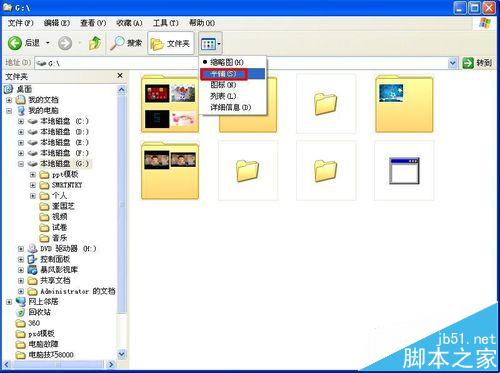Expand the ppt模板 folder node
The width and height of the screenshot is (500, 373).
point(33,174)
